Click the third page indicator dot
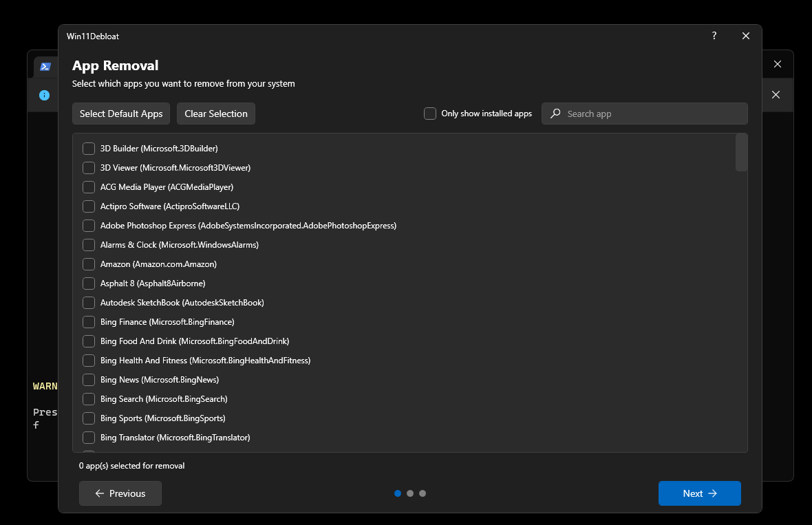Viewport: 812px width, 525px height. pyautogui.click(x=423, y=493)
